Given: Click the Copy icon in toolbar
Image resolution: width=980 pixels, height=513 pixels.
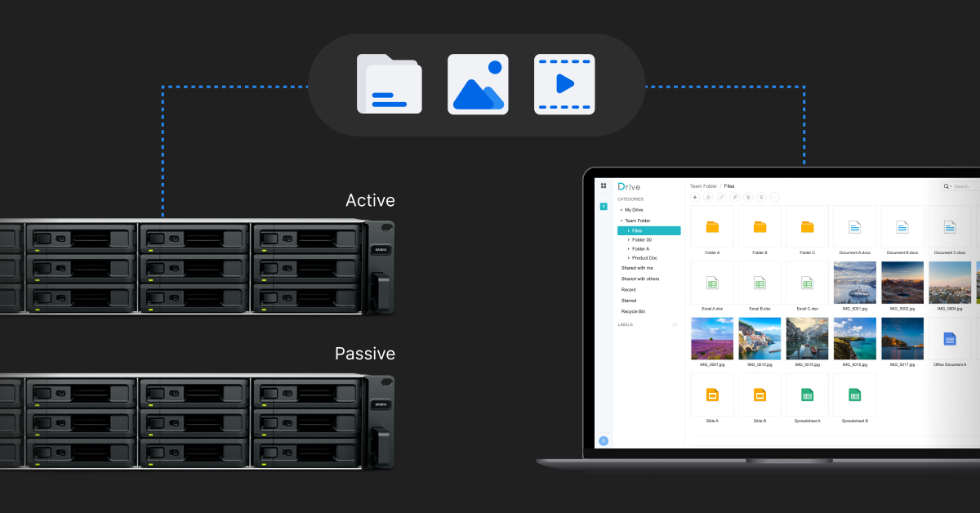Looking at the screenshot, I should 748,197.
